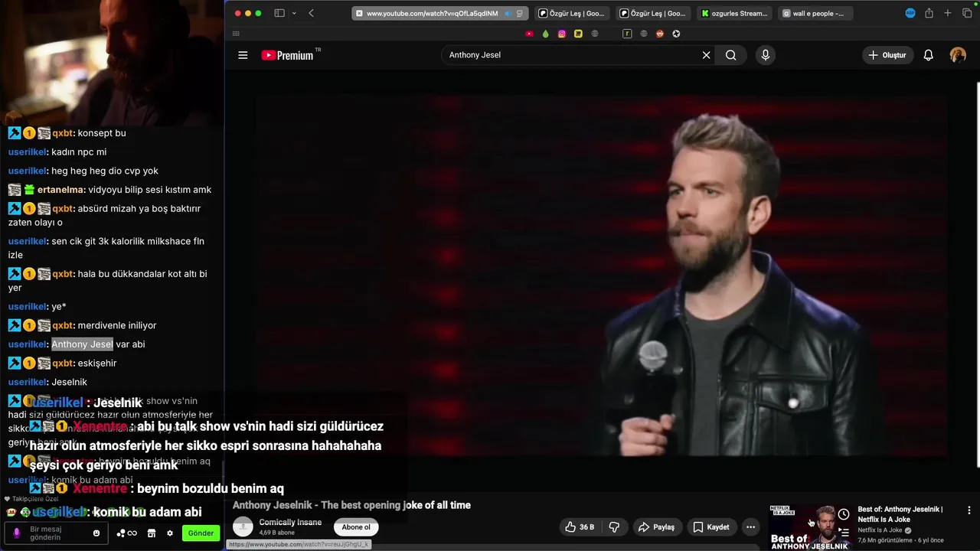Open the video's more actions ellipsis
980x551 pixels.
pos(751,527)
